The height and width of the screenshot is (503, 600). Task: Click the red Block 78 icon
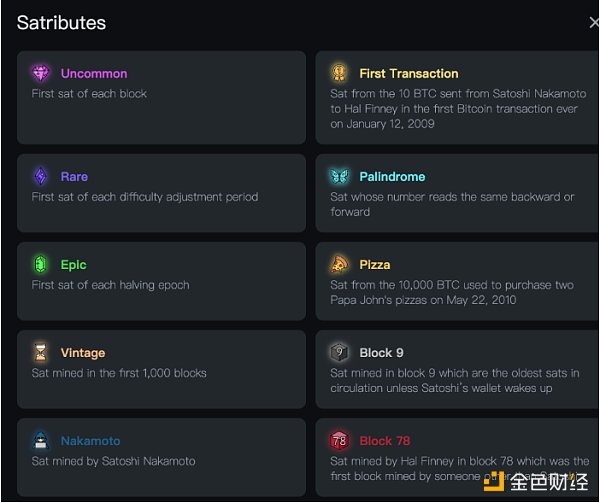click(x=339, y=441)
